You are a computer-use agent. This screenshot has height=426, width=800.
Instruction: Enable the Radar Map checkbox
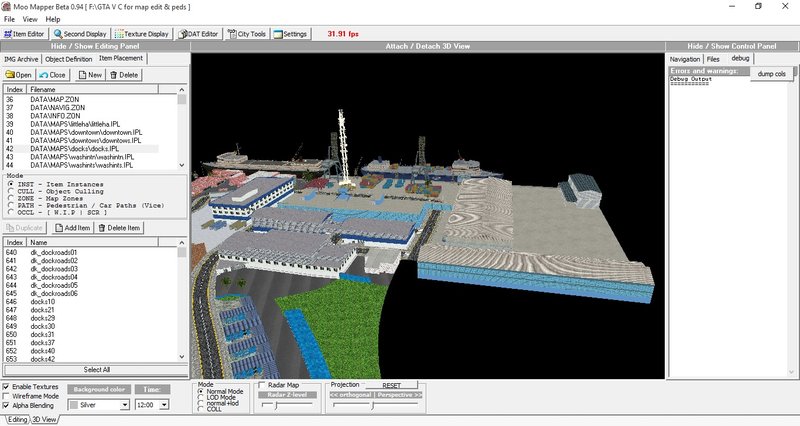262,385
